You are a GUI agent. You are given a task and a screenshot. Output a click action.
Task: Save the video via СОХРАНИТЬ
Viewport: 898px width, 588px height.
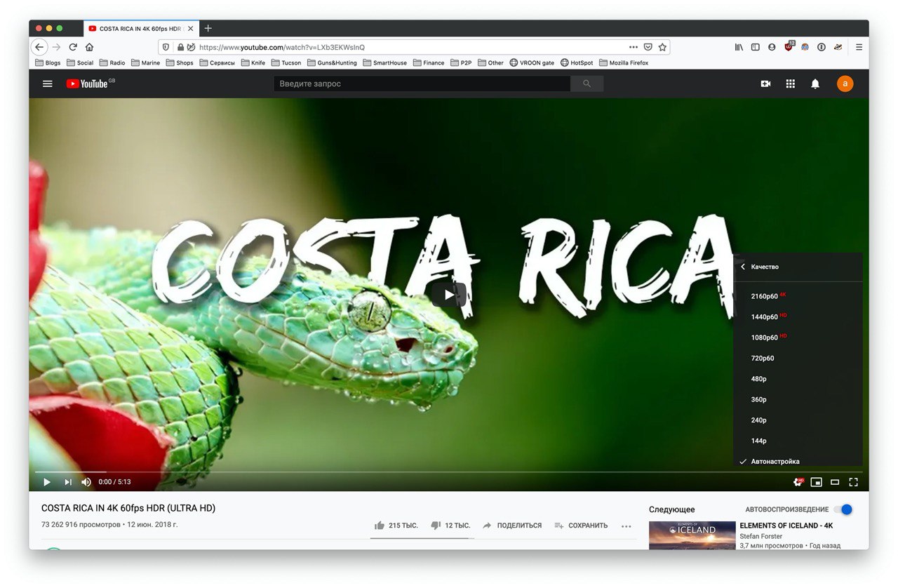coord(581,526)
